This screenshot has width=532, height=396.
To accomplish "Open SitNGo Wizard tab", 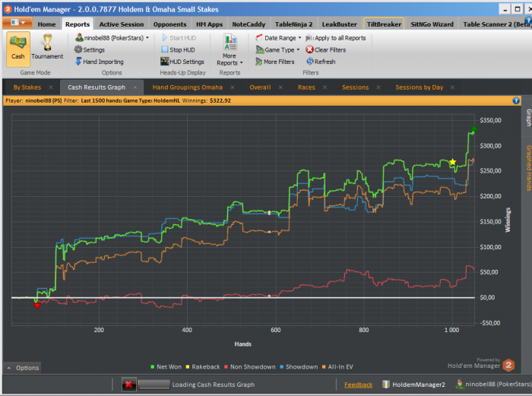I will 432,24.
